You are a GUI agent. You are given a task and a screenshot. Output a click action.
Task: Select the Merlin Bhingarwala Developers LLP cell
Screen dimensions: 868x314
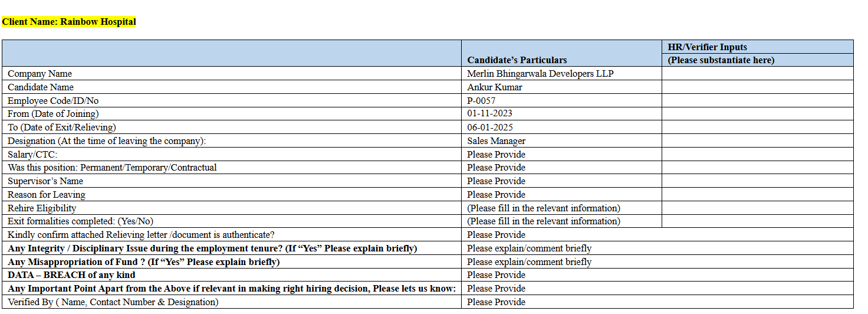pyautogui.click(x=540, y=74)
